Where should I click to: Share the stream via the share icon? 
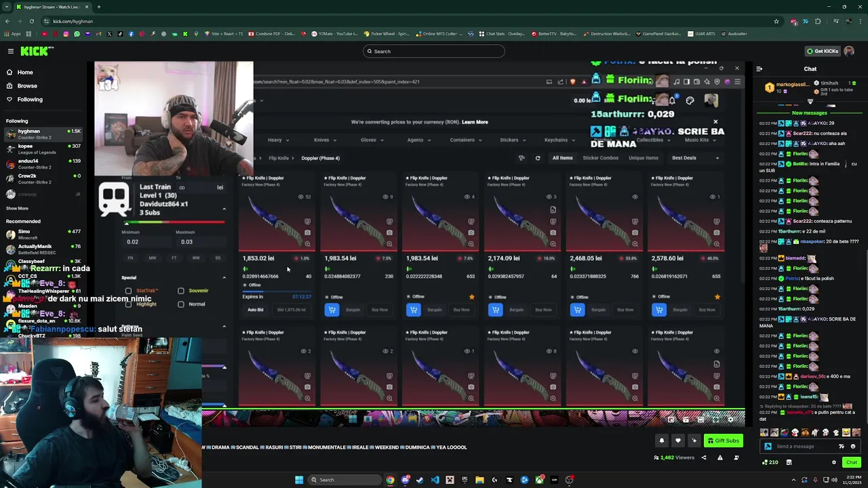coord(703,457)
